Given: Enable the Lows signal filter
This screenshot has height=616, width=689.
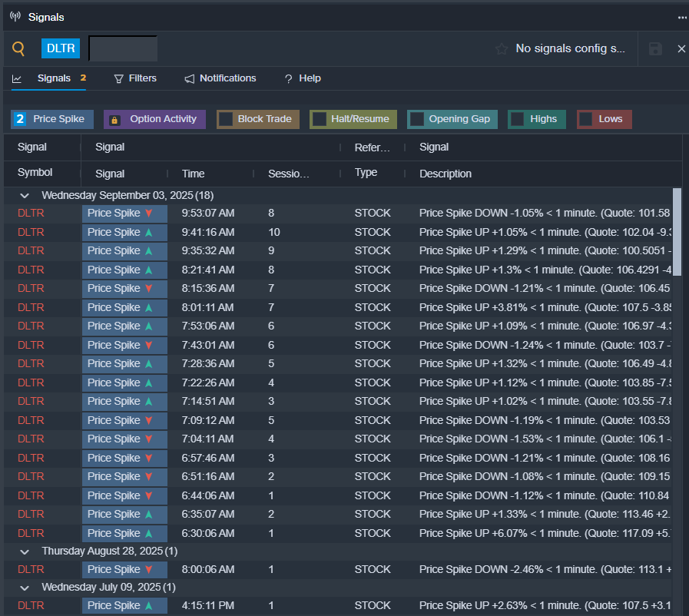Looking at the screenshot, I should [605, 119].
